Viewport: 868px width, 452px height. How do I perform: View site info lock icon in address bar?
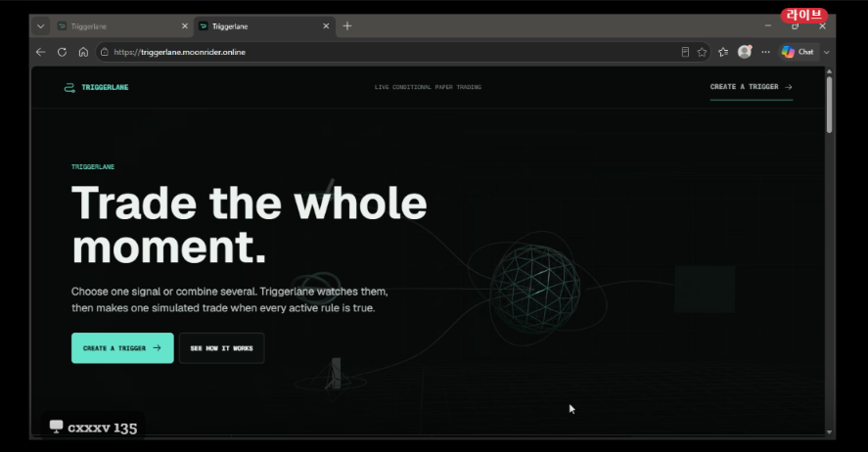[105, 52]
